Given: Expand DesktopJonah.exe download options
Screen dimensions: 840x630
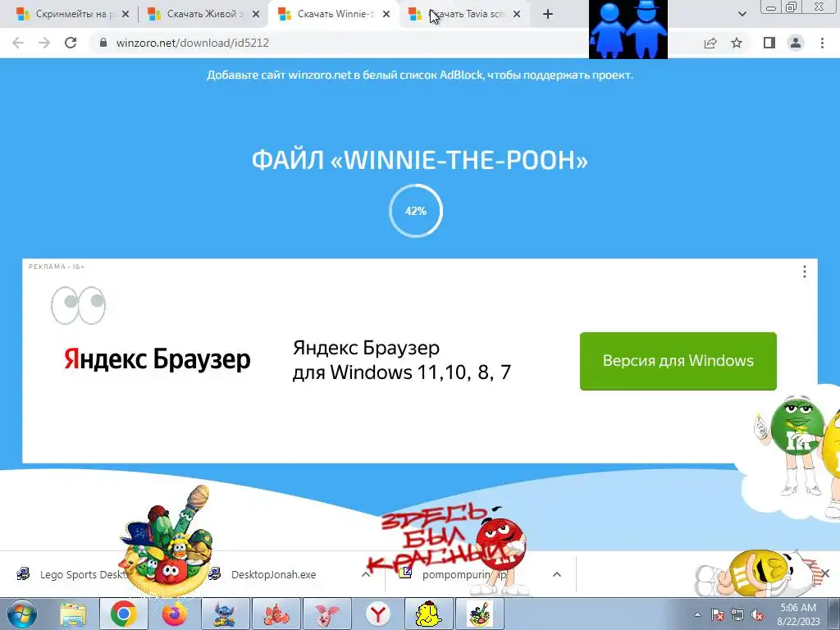Looking at the screenshot, I should pos(365,574).
